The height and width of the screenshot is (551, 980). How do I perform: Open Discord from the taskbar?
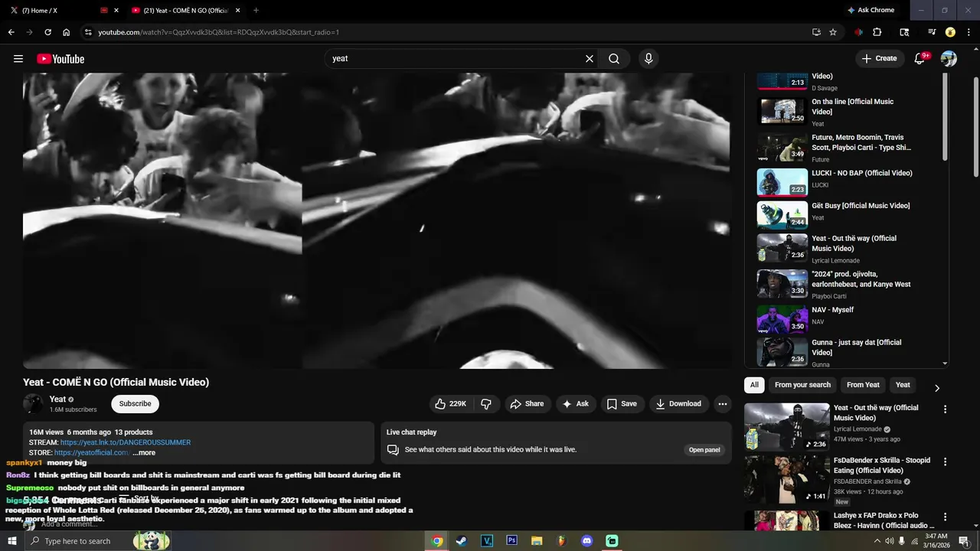587,541
